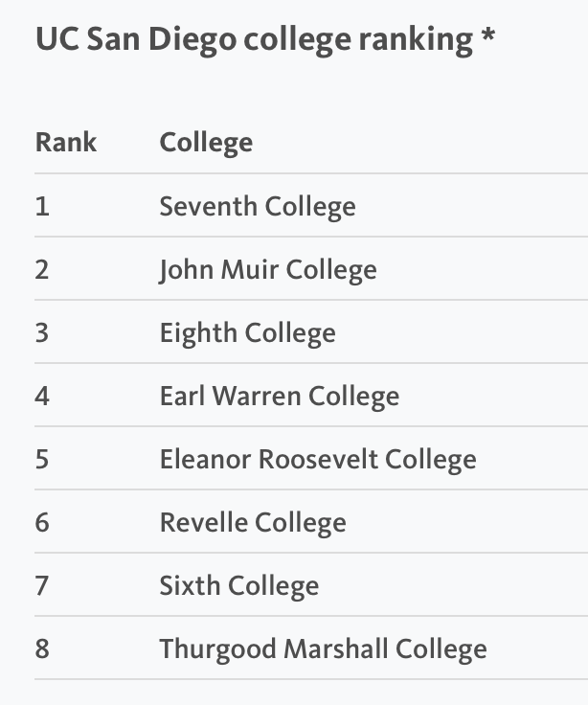Click rank number 3
This screenshot has width=588, height=705.
pyautogui.click(x=42, y=333)
